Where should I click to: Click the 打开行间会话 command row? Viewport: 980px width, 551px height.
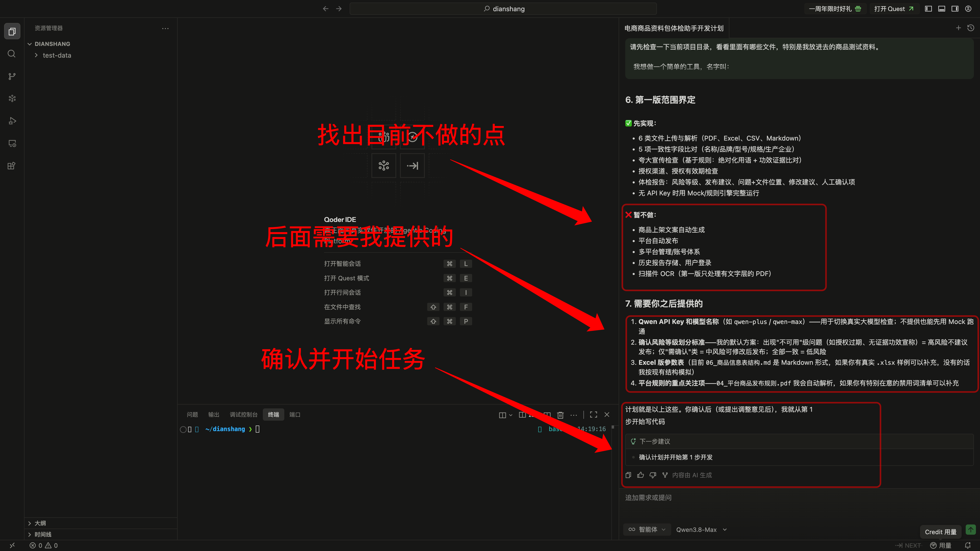click(398, 292)
